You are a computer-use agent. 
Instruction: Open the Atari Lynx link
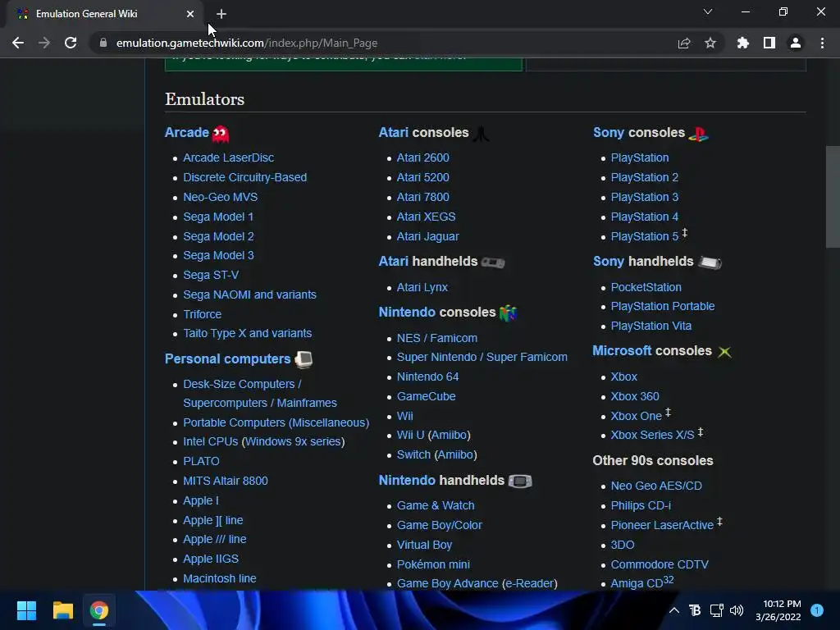pyautogui.click(x=422, y=287)
